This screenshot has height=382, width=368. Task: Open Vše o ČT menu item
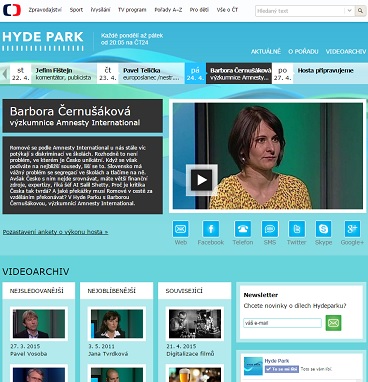coord(227,10)
